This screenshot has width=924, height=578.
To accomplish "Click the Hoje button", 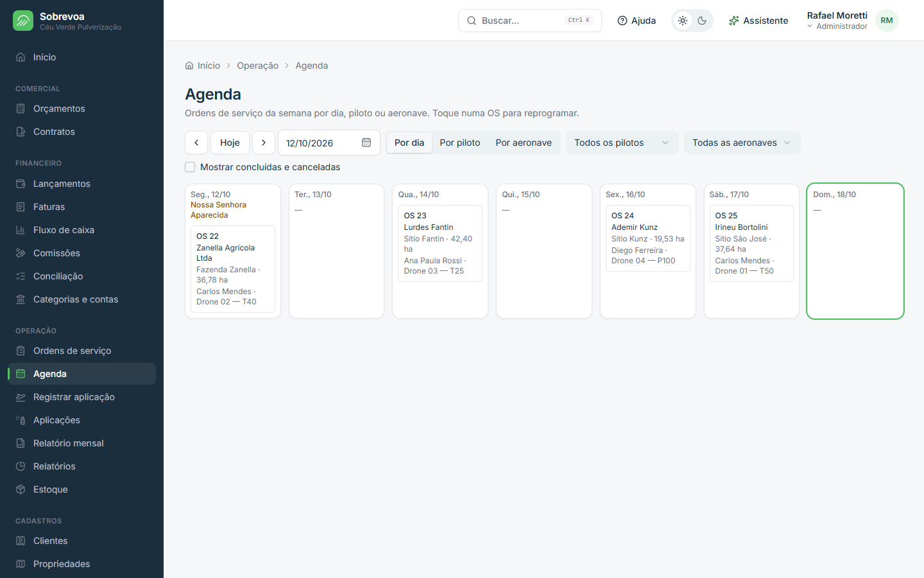I will tap(230, 143).
